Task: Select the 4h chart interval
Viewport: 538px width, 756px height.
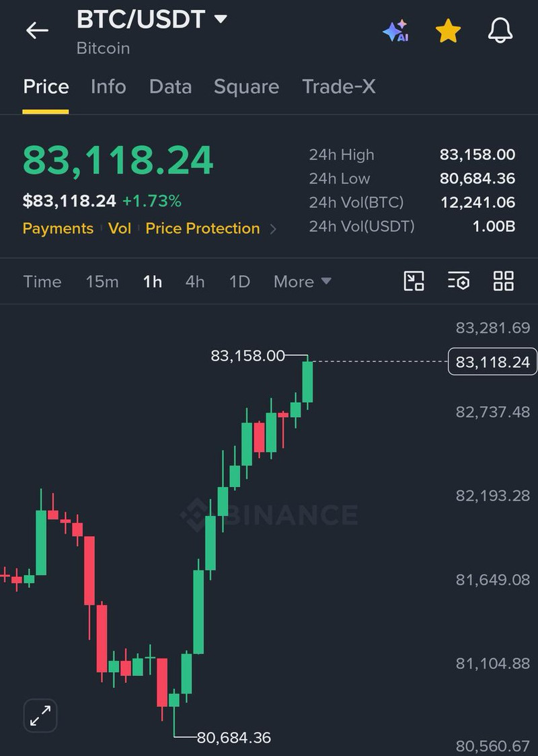Action: pos(195,282)
